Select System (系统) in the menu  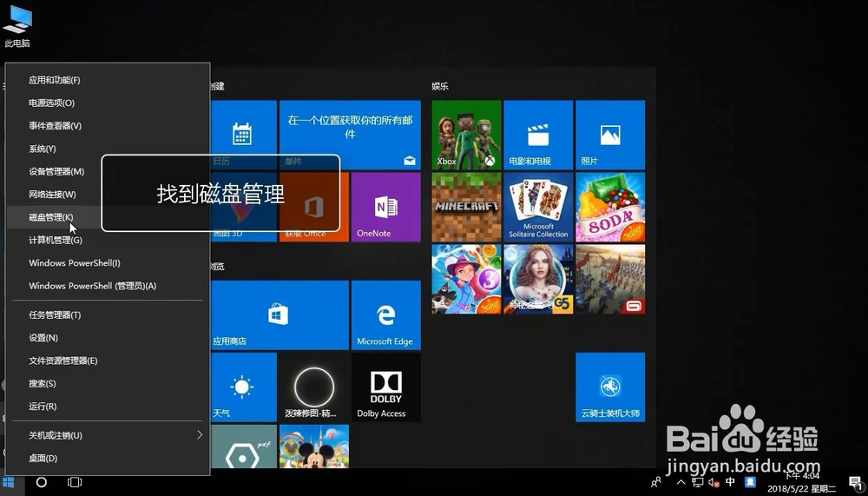click(108, 149)
